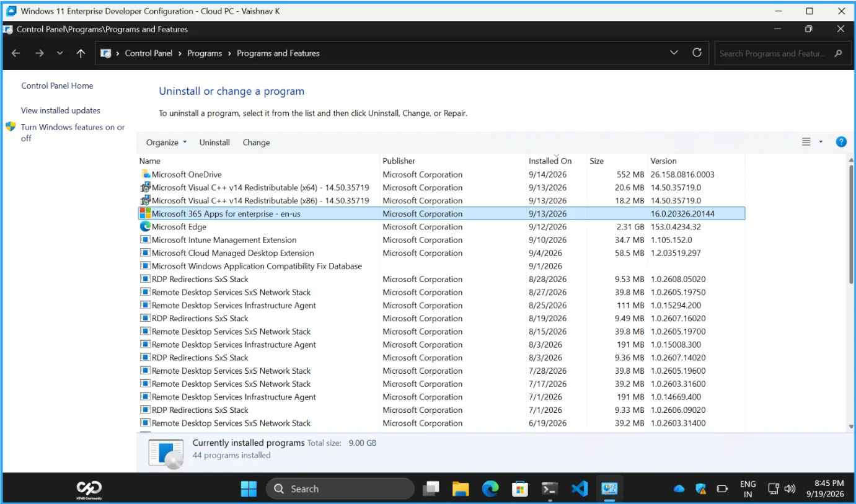Open OneDrive cloud tray icon
The width and height of the screenshot is (856, 504).
(x=679, y=489)
